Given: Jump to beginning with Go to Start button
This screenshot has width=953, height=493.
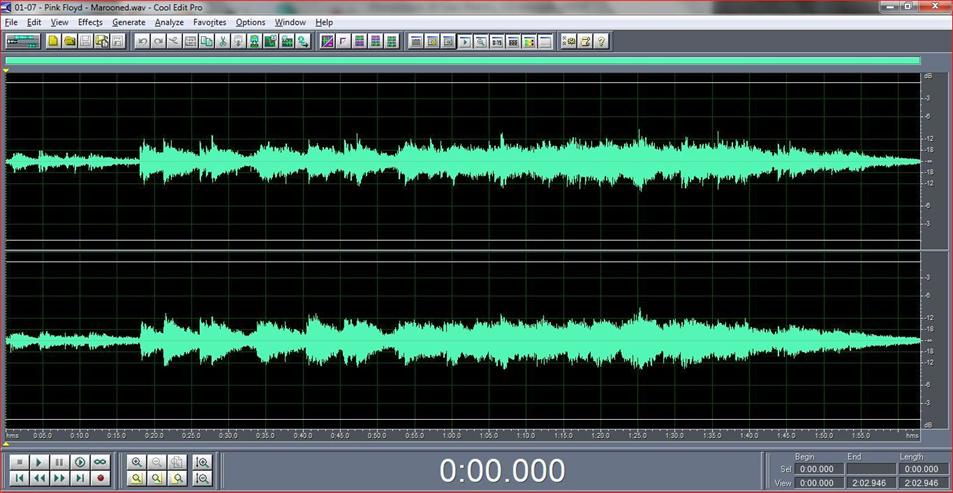Looking at the screenshot, I should [19, 478].
